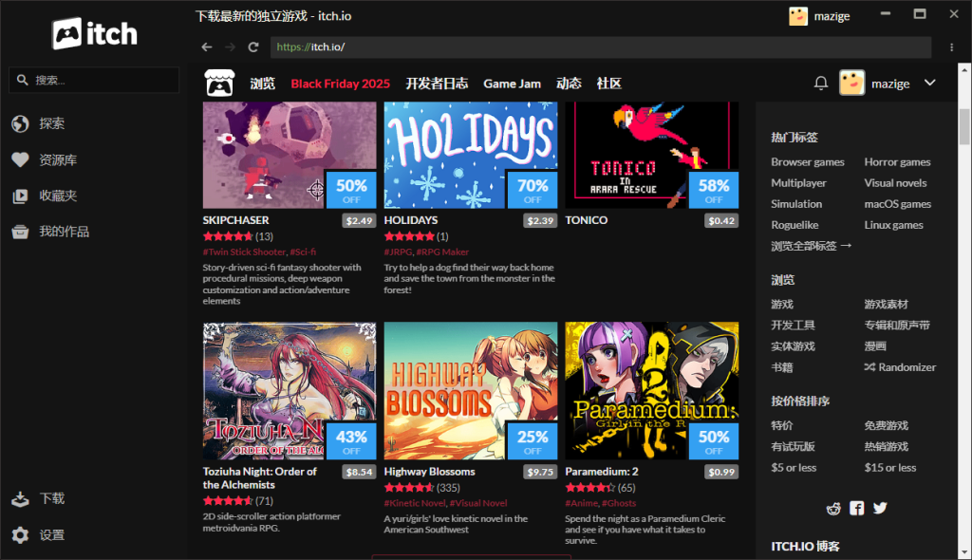Go to 下载 in the sidebar
The width and height of the screenshot is (972, 560).
point(52,499)
